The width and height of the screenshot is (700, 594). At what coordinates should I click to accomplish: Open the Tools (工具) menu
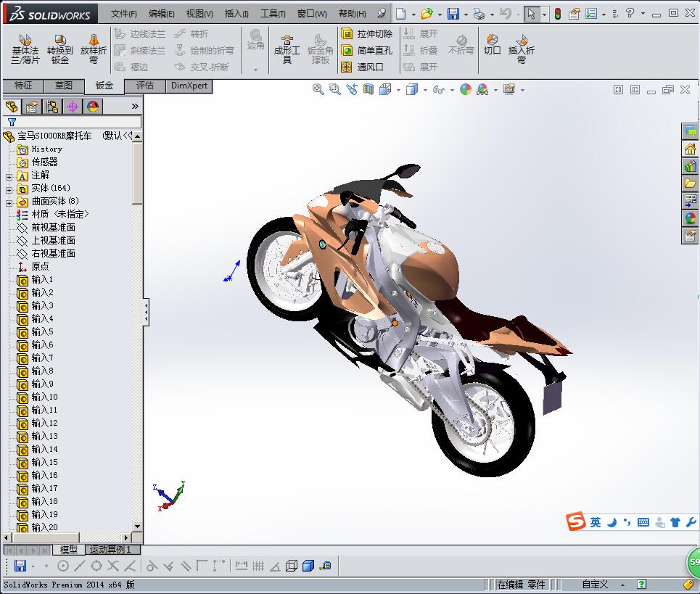273,14
